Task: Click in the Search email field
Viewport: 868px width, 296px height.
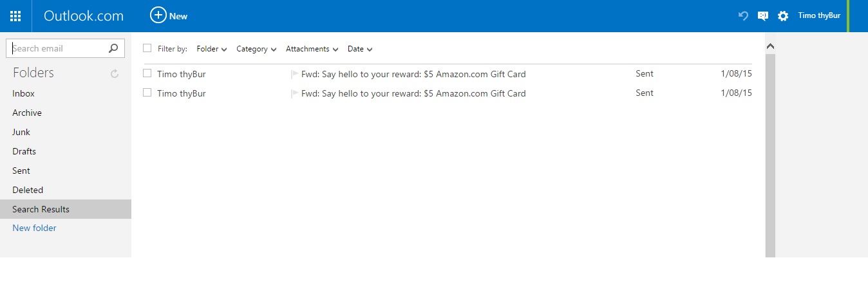Action: (57, 48)
